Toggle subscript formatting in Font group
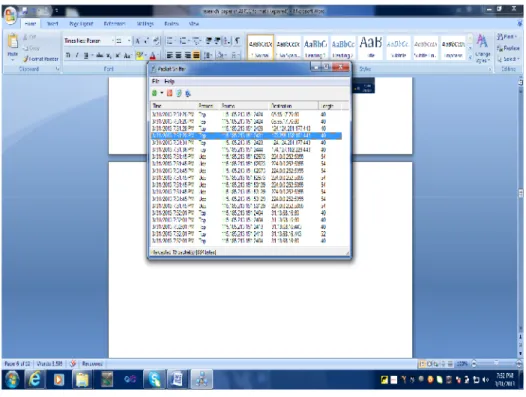The height and width of the screenshot is (397, 526). point(109,55)
